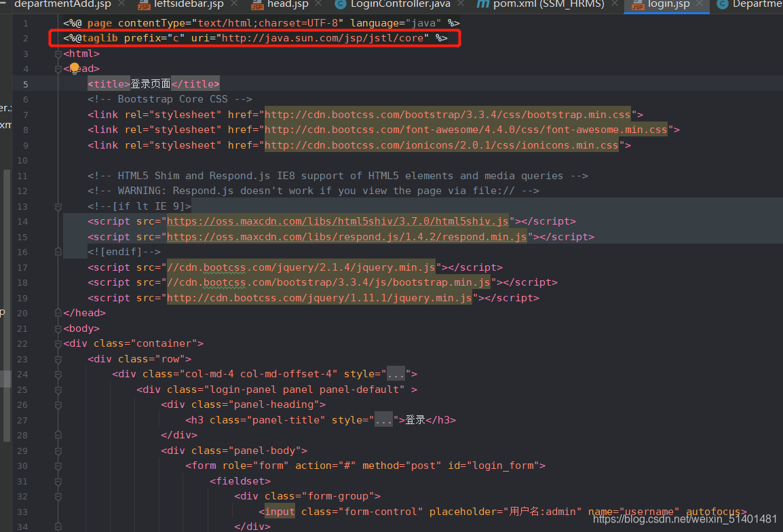
Task: Click the jquery/1.11.1 URL on line 19
Action: click(319, 298)
